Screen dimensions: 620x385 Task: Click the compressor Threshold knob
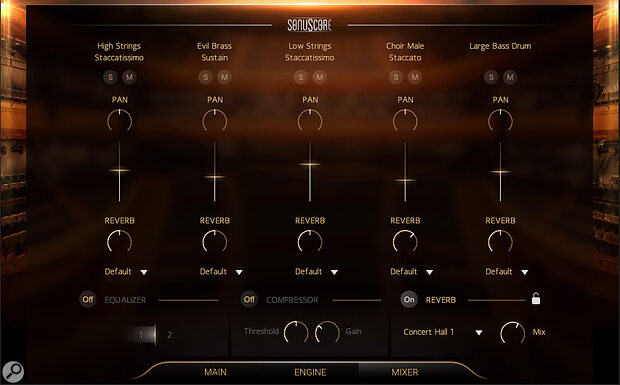click(x=296, y=332)
